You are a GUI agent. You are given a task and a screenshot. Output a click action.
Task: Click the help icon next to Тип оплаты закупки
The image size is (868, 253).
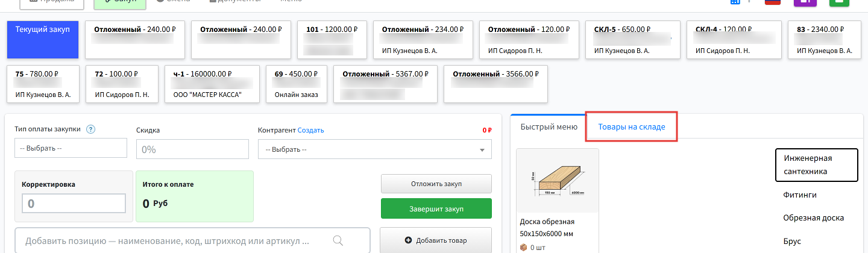pyautogui.click(x=91, y=129)
